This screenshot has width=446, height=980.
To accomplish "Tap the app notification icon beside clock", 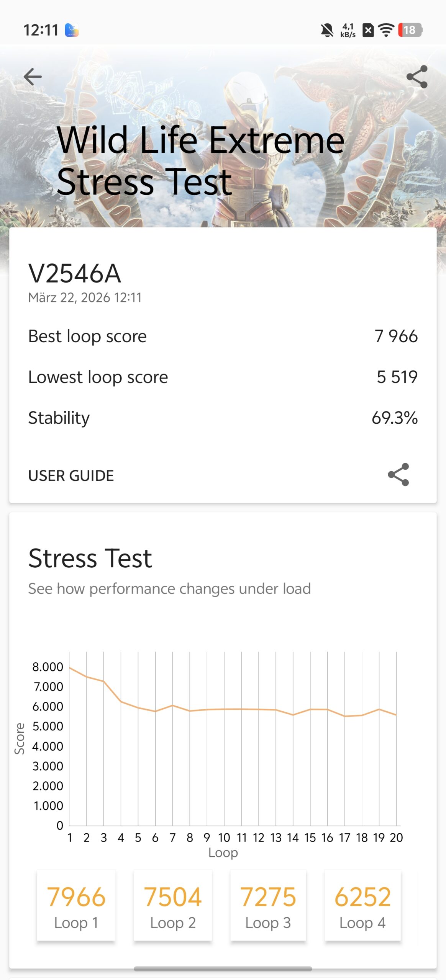I will pos(72,30).
